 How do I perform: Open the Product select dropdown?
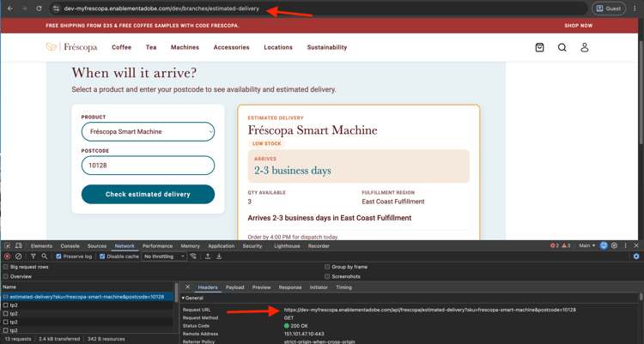[148, 131]
